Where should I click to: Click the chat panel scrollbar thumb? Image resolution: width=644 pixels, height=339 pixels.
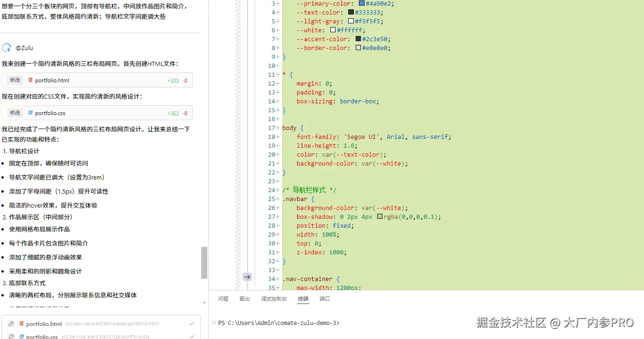(x=204, y=263)
